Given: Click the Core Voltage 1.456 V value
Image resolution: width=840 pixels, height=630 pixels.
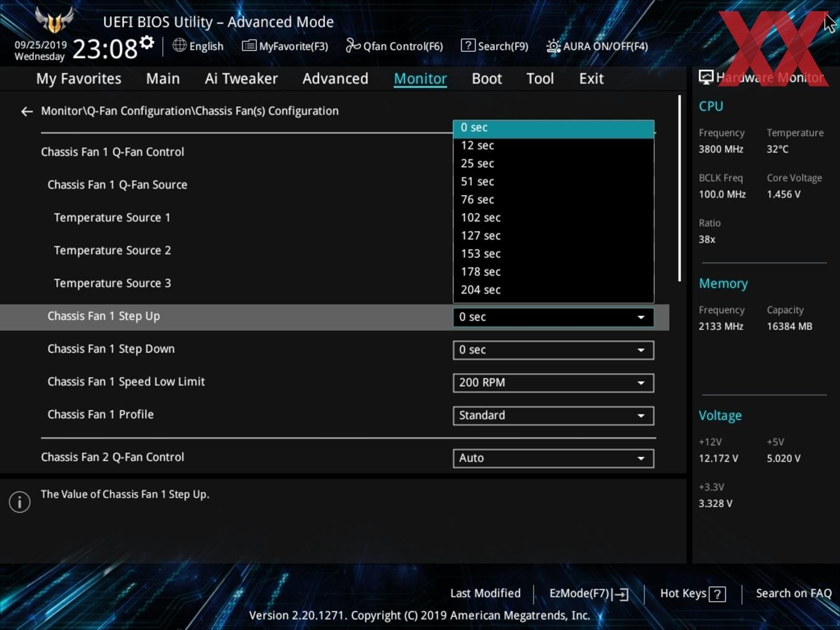Looking at the screenshot, I should tap(784, 194).
